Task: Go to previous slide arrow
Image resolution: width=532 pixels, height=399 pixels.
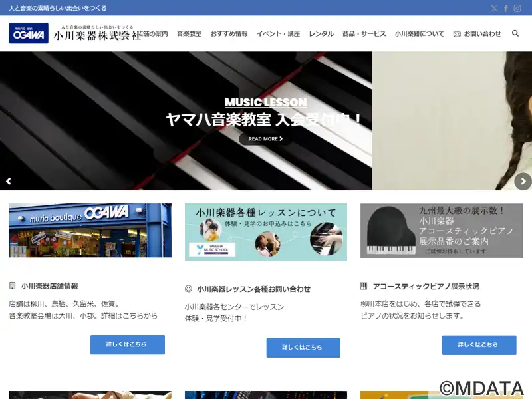Action: point(9,181)
